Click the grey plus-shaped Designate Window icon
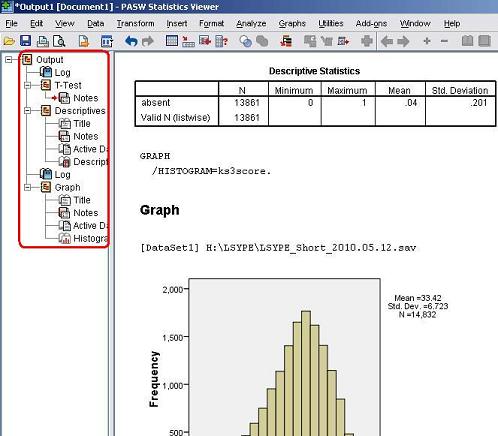The height and width of the screenshot is (436, 498). pyautogui.click(x=367, y=41)
